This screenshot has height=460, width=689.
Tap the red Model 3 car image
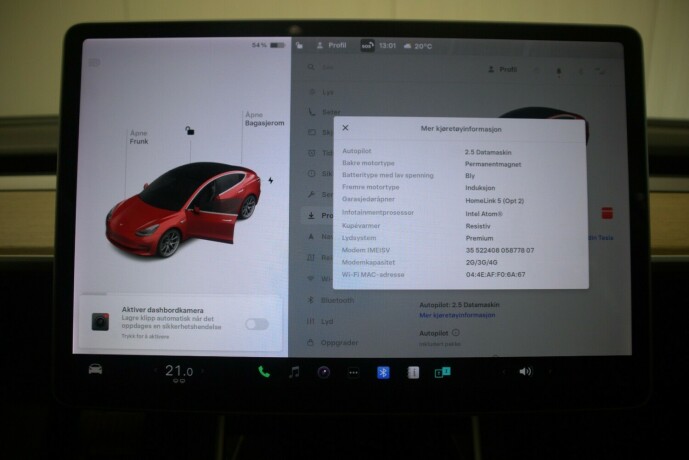183,209
